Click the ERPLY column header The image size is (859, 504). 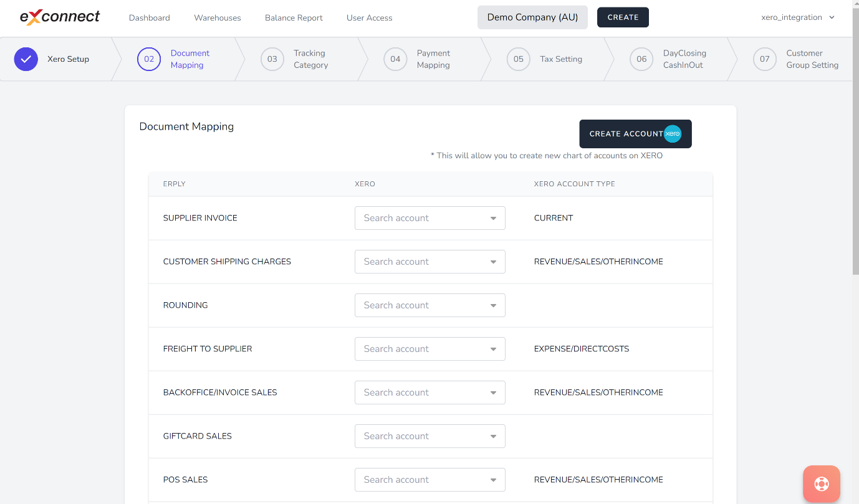tap(175, 184)
